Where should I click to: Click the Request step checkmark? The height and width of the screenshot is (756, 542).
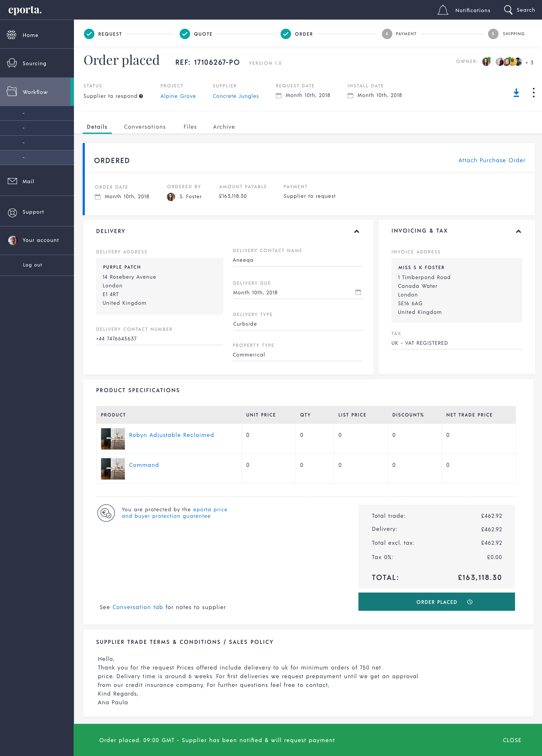[89, 34]
